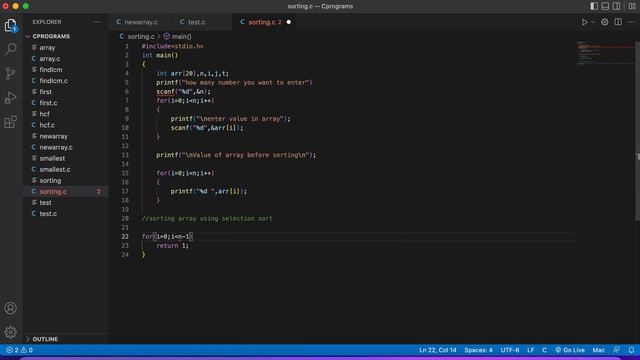This screenshot has width=640, height=360.
Task: Open the Run and Debug view
Action: (11, 98)
